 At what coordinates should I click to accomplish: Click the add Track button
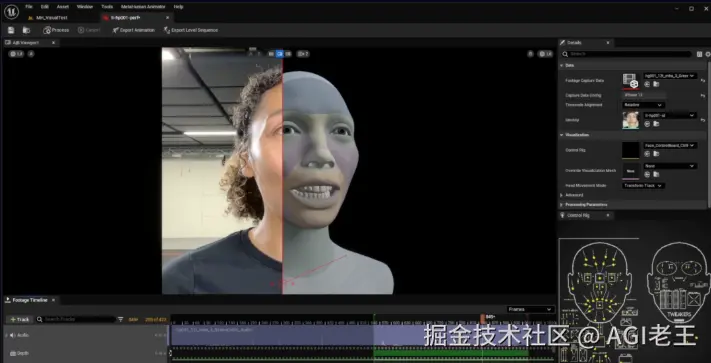click(x=19, y=319)
